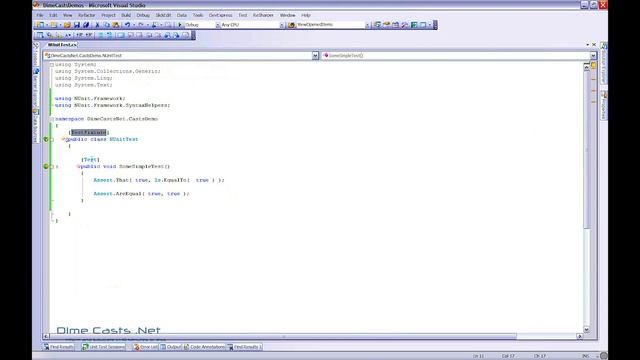
Task: Click the Toolbox icon in toolbar
Action: (404, 25)
